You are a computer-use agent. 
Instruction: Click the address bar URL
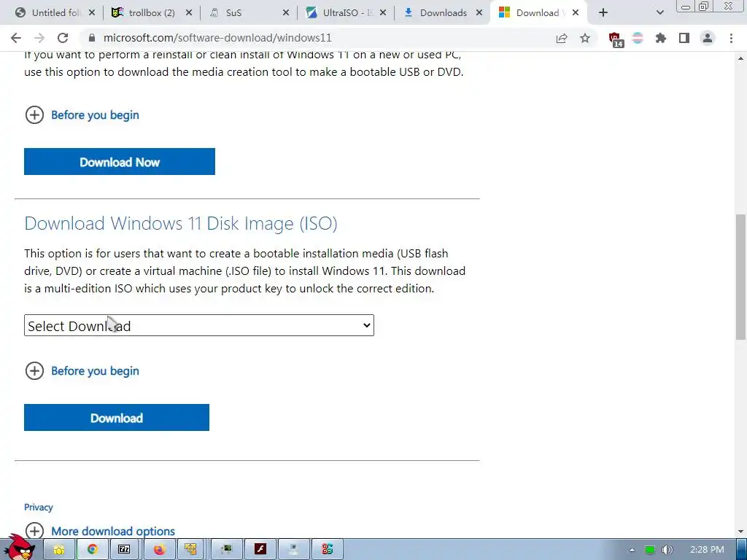[x=217, y=38]
